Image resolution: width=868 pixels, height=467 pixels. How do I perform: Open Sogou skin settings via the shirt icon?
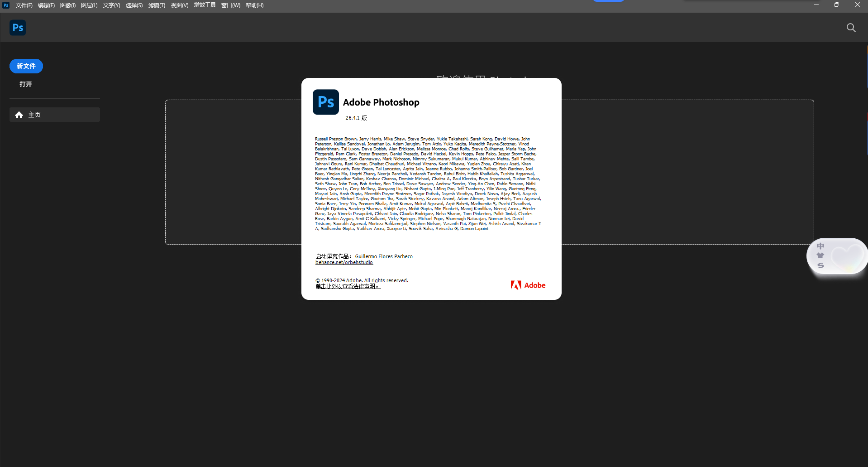coord(820,255)
